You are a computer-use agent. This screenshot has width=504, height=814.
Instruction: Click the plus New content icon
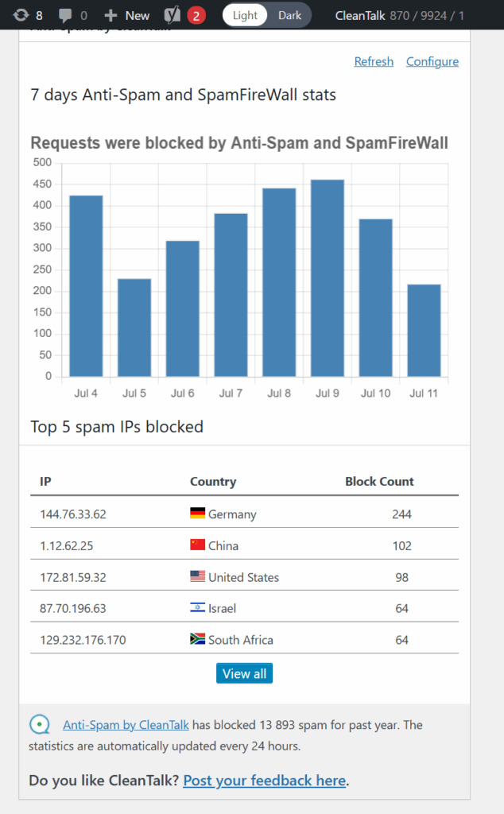(110, 15)
